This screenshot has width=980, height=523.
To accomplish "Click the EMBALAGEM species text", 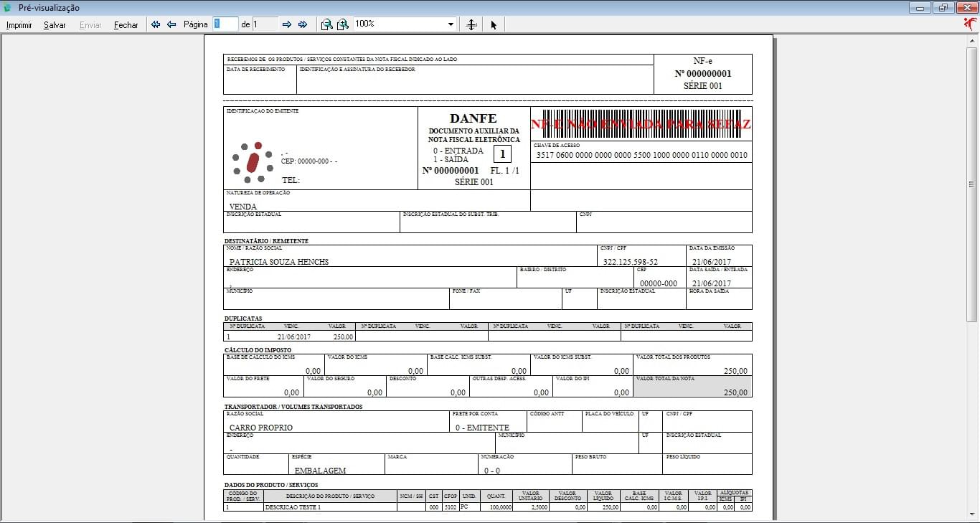I will [x=321, y=471].
